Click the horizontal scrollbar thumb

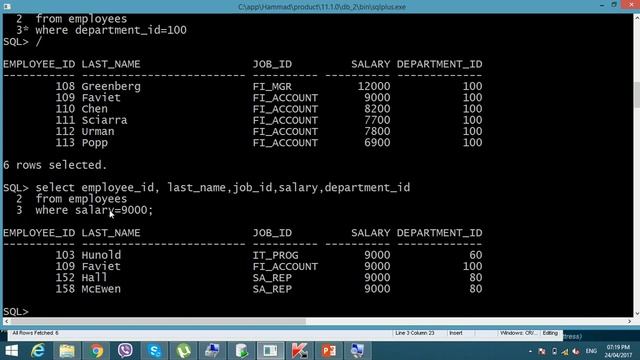[158, 321]
